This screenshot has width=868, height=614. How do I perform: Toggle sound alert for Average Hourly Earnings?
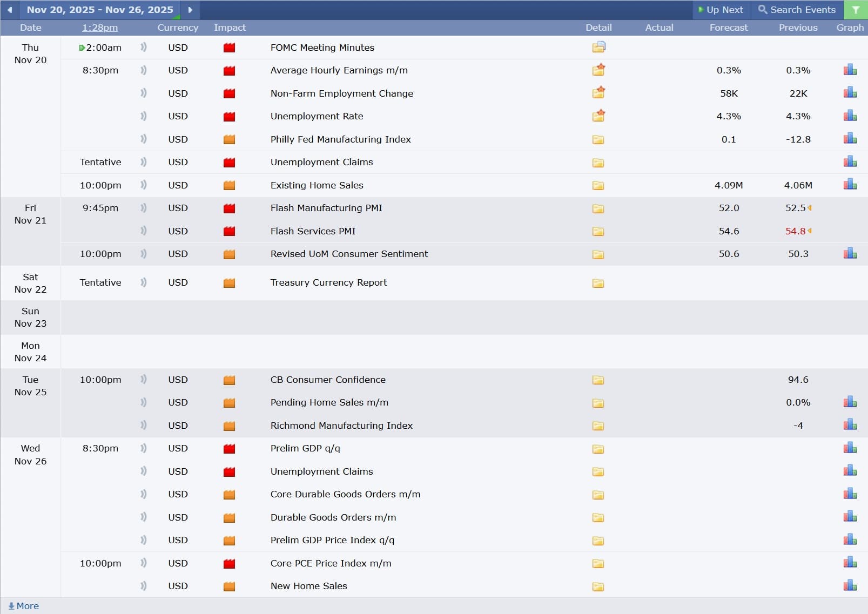[x=144, y=70]
